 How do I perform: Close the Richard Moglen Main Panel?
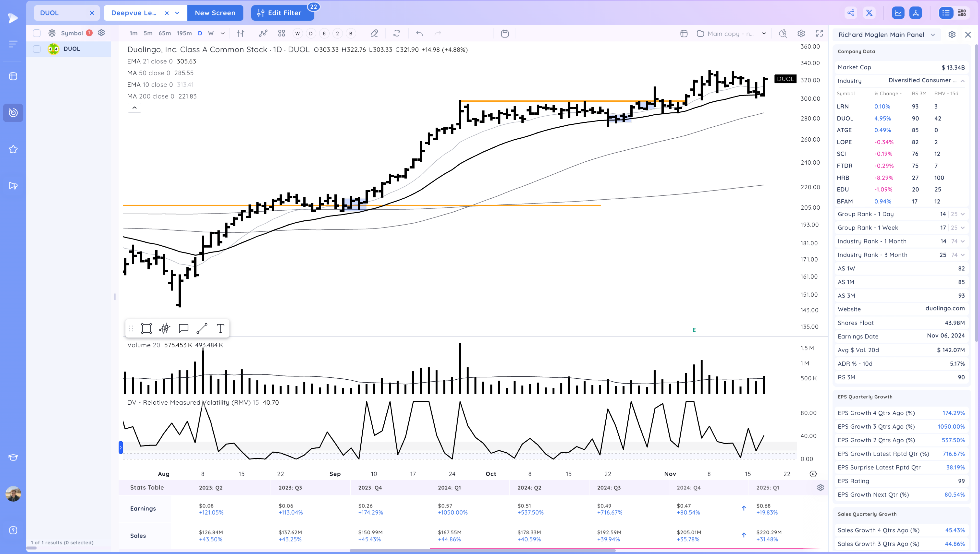click(968, 35)
